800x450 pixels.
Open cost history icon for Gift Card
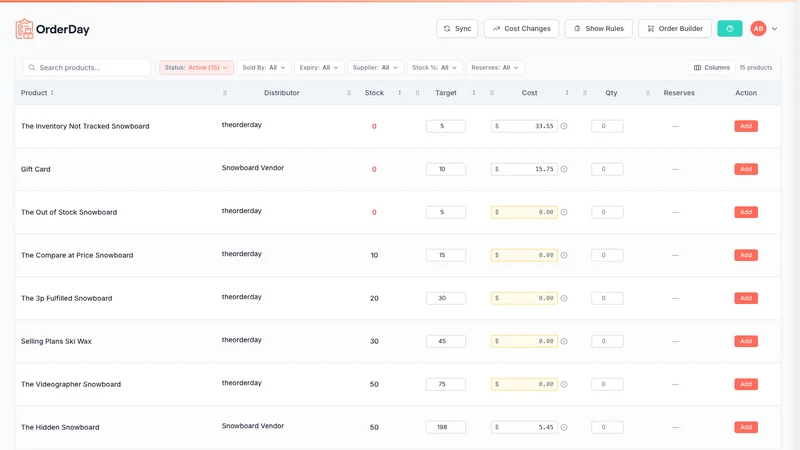pos(564,169)
